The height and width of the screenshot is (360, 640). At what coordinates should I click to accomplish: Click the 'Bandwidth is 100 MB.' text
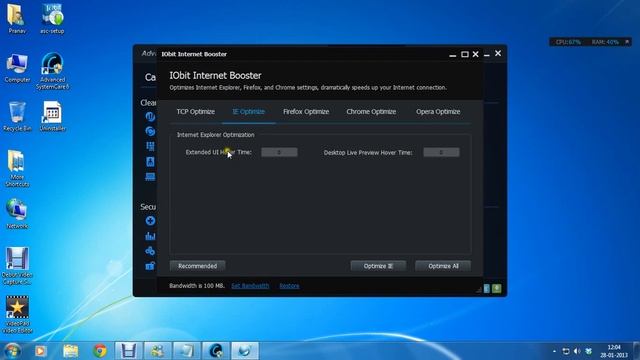point(197,286)
